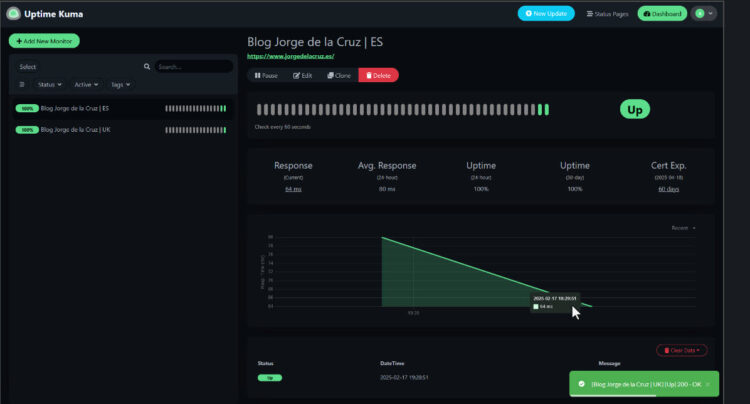Clone the current monitor
750x404 pixels.
(x=340, y=75)
